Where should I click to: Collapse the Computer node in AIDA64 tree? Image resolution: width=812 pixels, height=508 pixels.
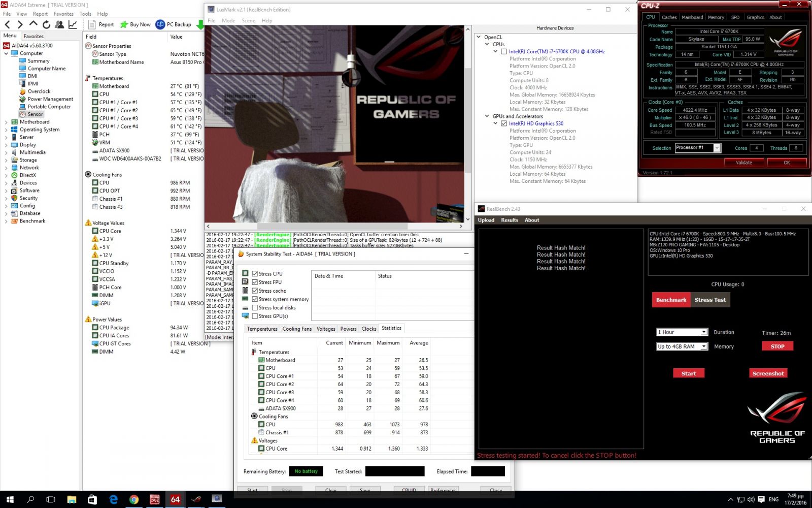(6, 53)
